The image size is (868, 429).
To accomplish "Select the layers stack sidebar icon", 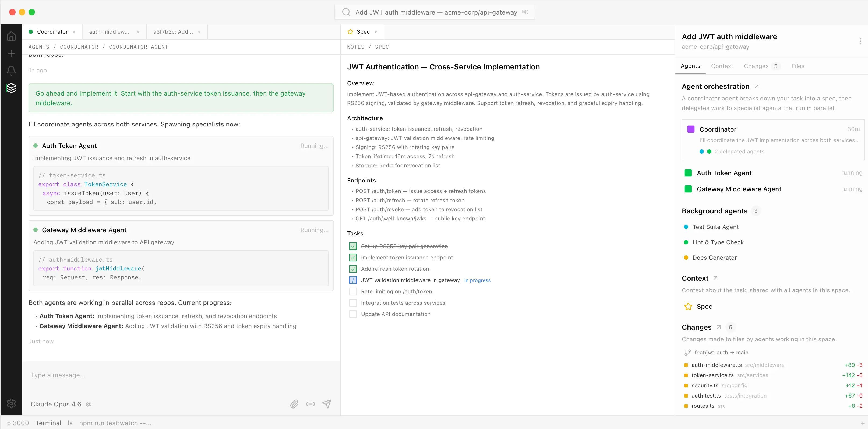I will point(11,88).
